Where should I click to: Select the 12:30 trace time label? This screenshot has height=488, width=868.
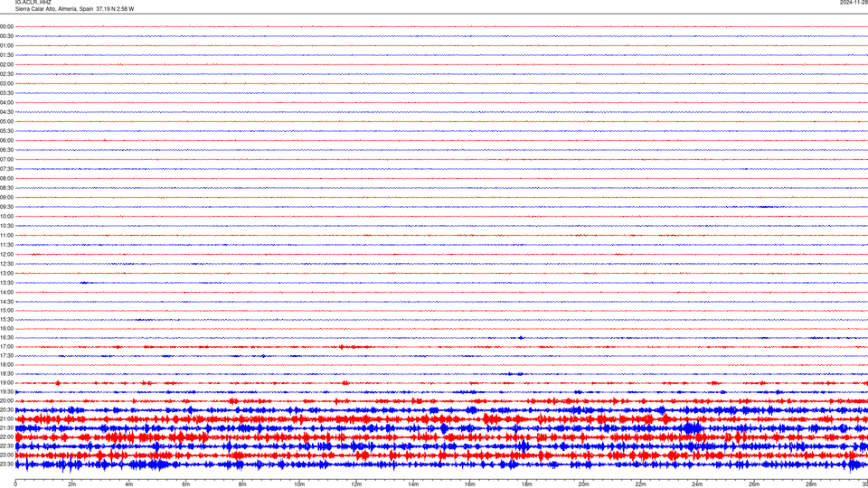coord(6,264)
